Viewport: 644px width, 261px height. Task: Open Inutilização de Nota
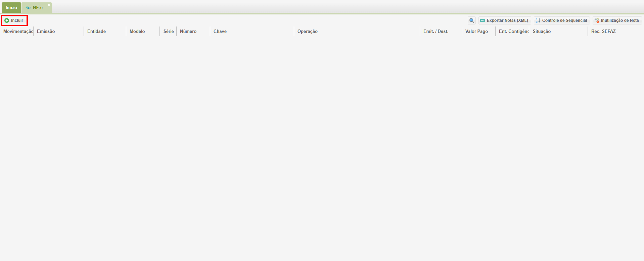(617, 20)
